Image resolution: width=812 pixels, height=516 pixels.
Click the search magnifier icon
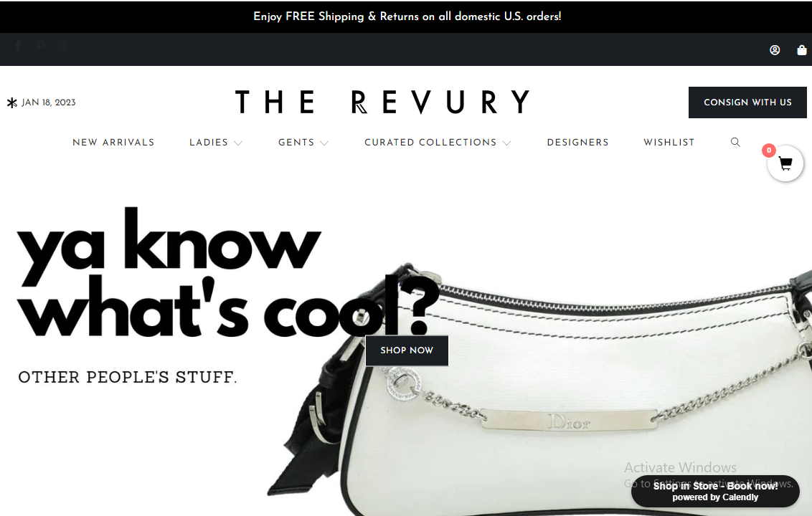coord(735,142)
